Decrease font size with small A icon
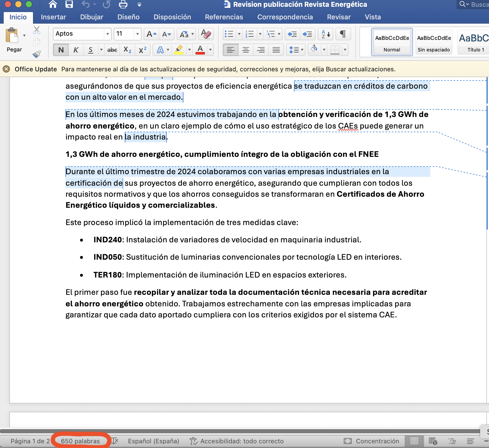The width and height of the screenshot is (489, 448). click(167, 34)
